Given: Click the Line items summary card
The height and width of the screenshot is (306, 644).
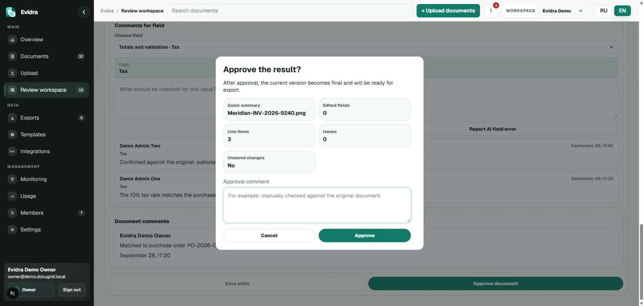Looking at the screenshot, I should [269, 136].
